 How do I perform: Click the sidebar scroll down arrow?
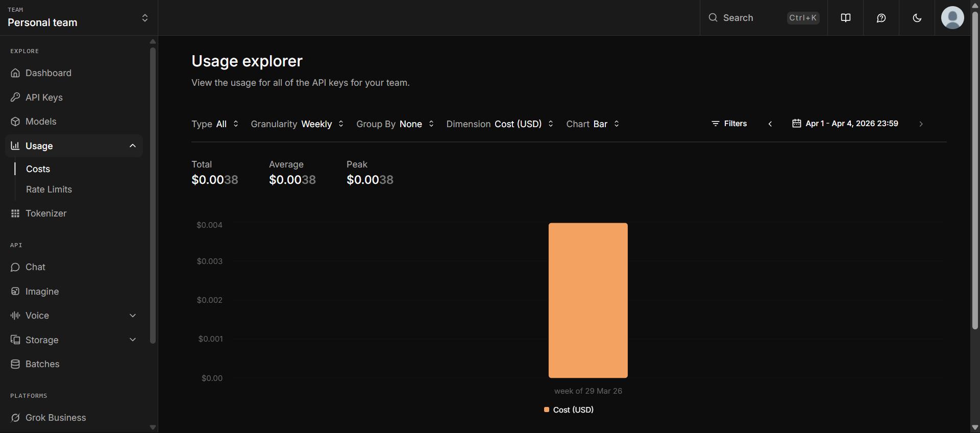153,427
